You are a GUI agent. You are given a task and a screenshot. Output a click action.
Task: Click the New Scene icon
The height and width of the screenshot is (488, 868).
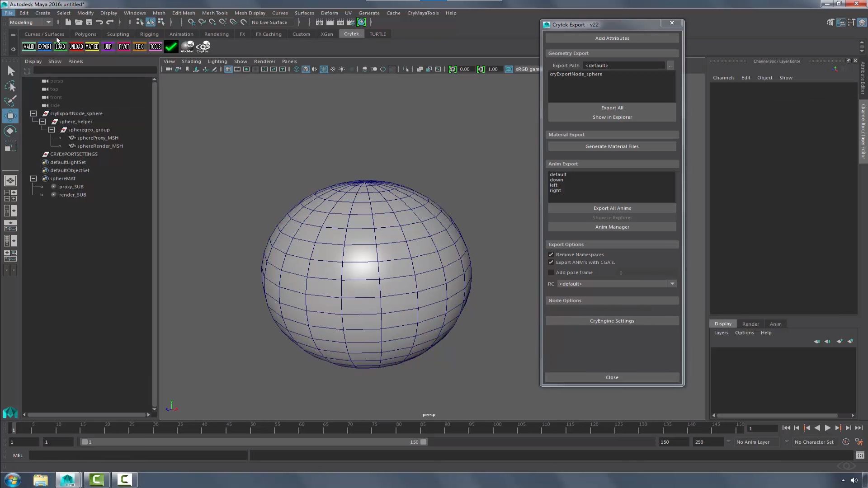coord(68,22)
